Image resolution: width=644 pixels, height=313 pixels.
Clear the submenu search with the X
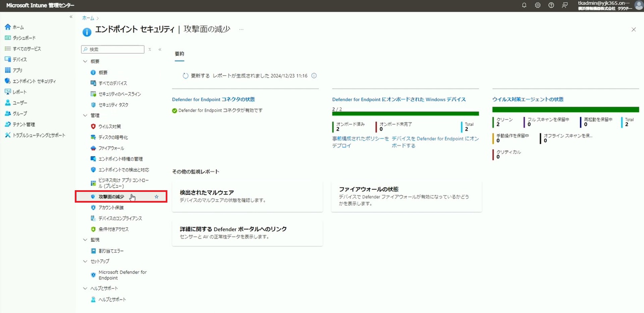(150, 49)
